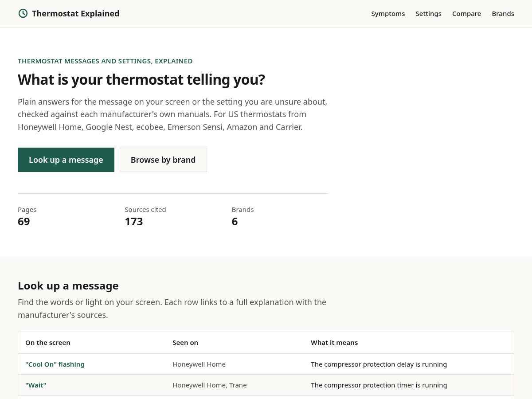Image resolution: width=532 pixels, height=399 pixels.
Task: Open the "Wait" message explanation link
Action: click(35, 385)
